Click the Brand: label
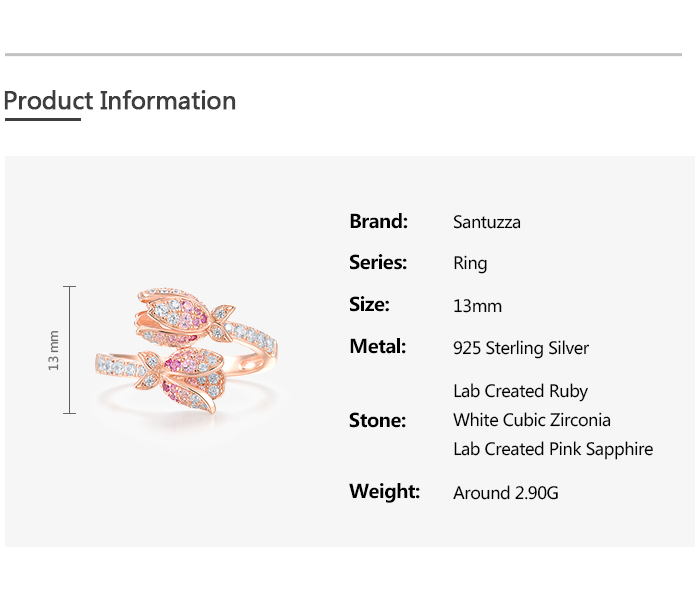700x607 pixels. 378,221
